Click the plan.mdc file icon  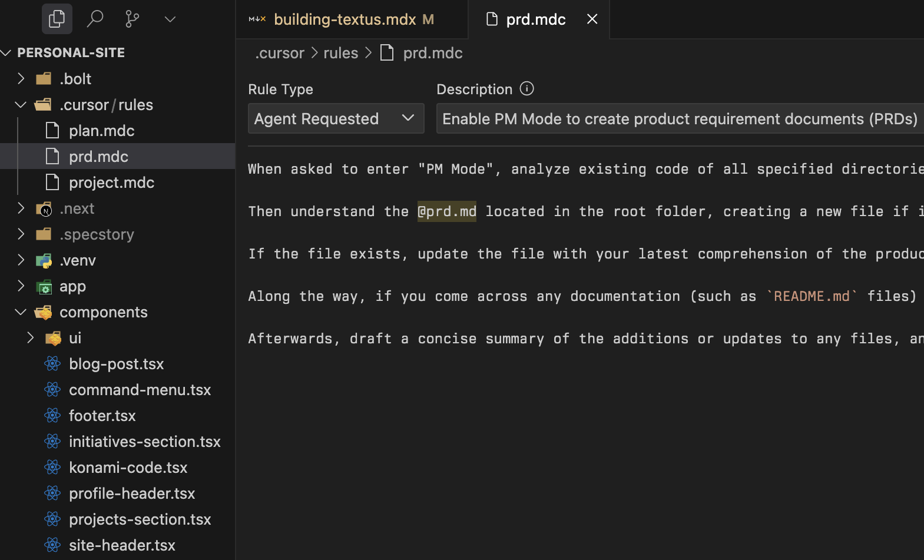(52, 130)
